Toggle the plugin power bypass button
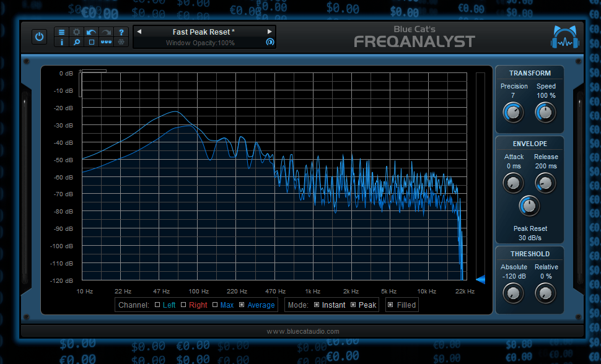Image resolution: width=601 pixels, height=364 pixels. point(39,37)
